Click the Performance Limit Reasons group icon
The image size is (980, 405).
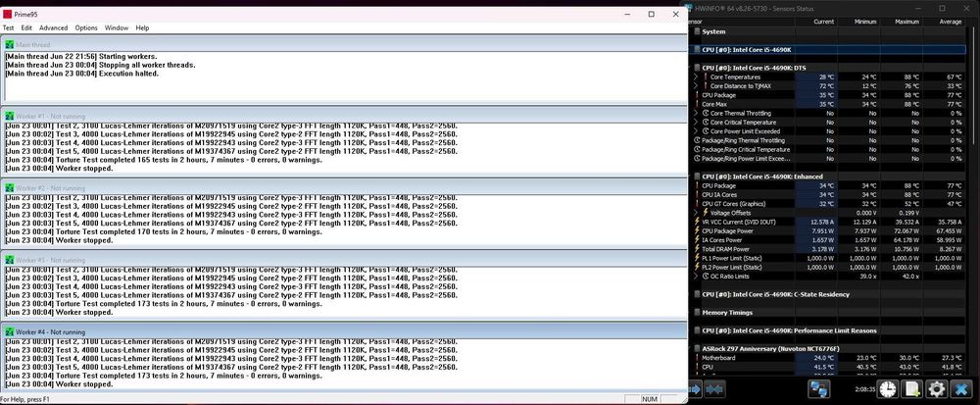click(697, 330)
